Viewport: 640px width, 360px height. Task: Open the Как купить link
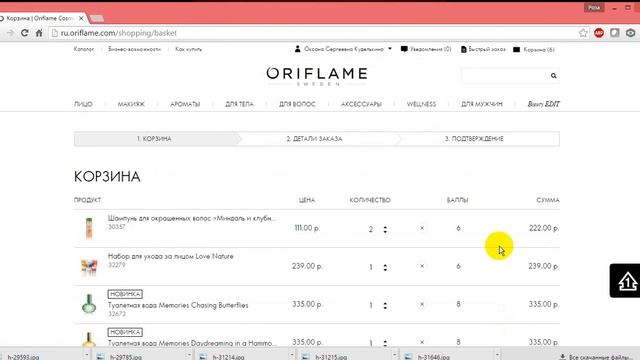(x=188, y=49)
